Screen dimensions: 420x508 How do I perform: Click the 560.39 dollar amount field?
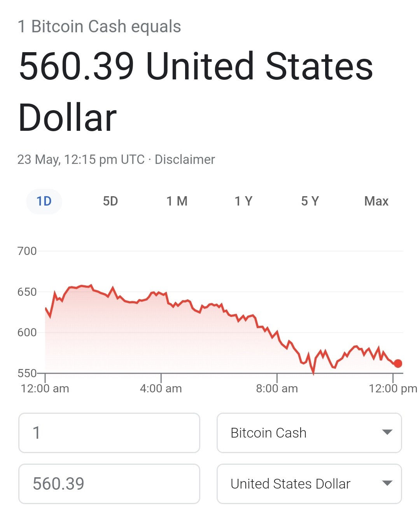pos(109,483)
